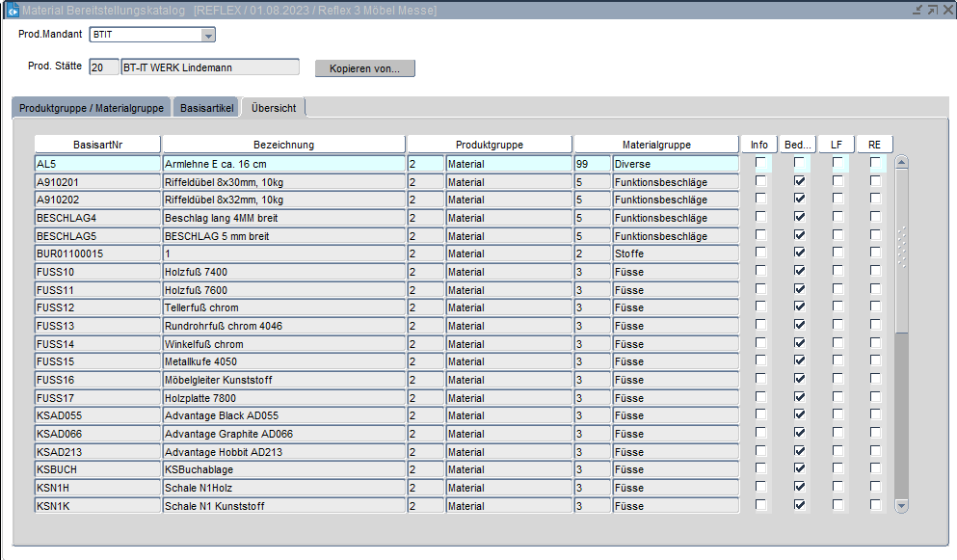Click the BasisartNr column header
This screenshot has width=957, height=560.
tap(97, 145)
